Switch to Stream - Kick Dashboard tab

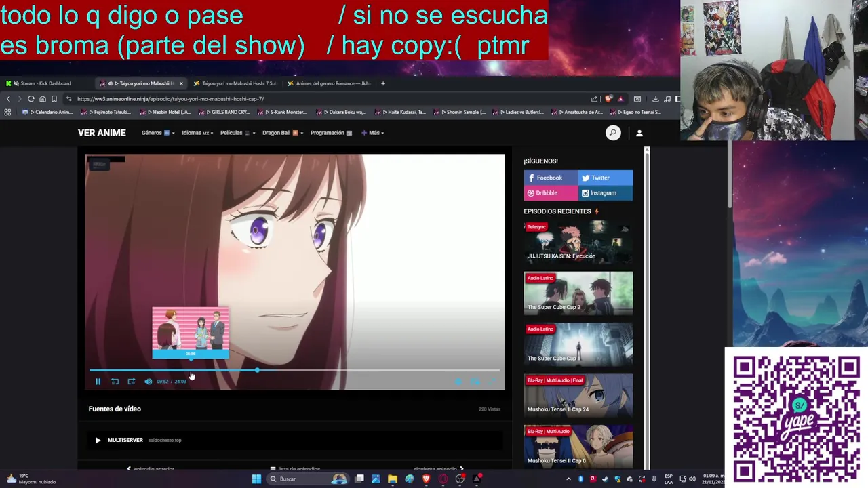[x=45, y=83]
